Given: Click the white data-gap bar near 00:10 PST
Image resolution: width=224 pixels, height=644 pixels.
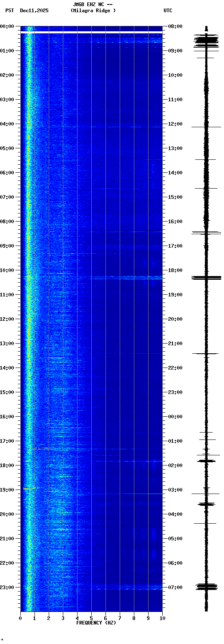Looking at the screenshot, I should coord(91,32).
